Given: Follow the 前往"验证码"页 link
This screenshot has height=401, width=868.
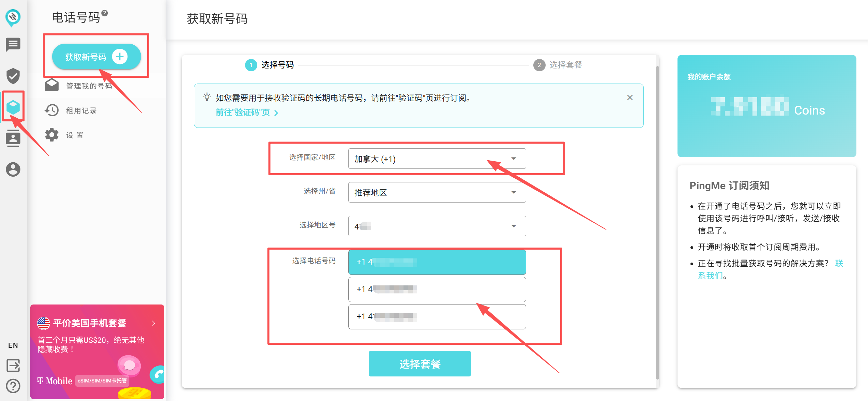Looking at the screenshot, I should pyautogui.click(x=247, y=113).
